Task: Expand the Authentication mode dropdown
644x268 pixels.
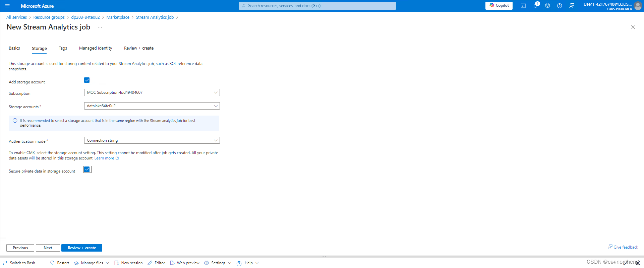Action: click(x=152, y=140)
